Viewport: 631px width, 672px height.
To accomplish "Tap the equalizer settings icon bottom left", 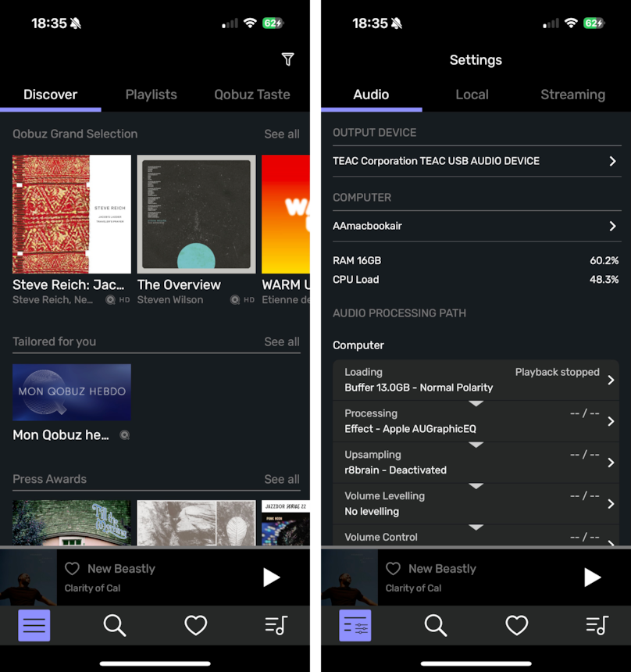I will pyautogui.click(x=355, y=625).
